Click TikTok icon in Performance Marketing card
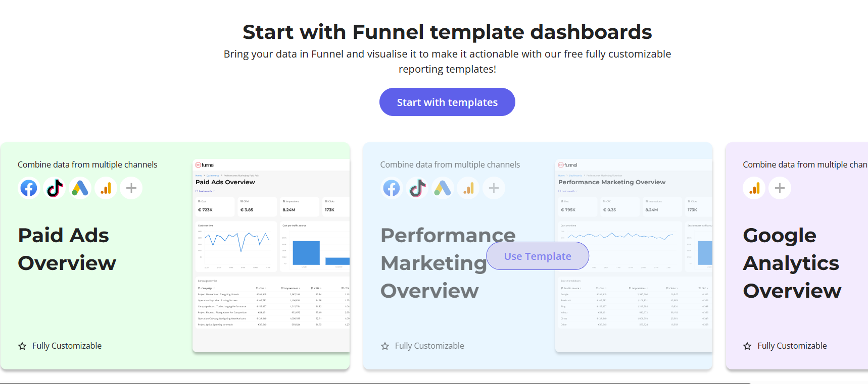The width and height of the screenshot is (868, 384). (417, 188)
